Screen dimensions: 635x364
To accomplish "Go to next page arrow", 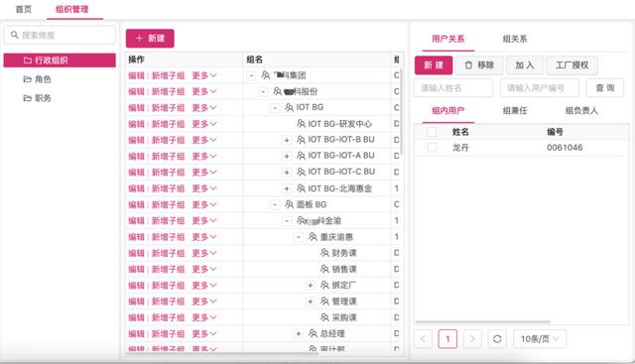I will coord(472,339).
